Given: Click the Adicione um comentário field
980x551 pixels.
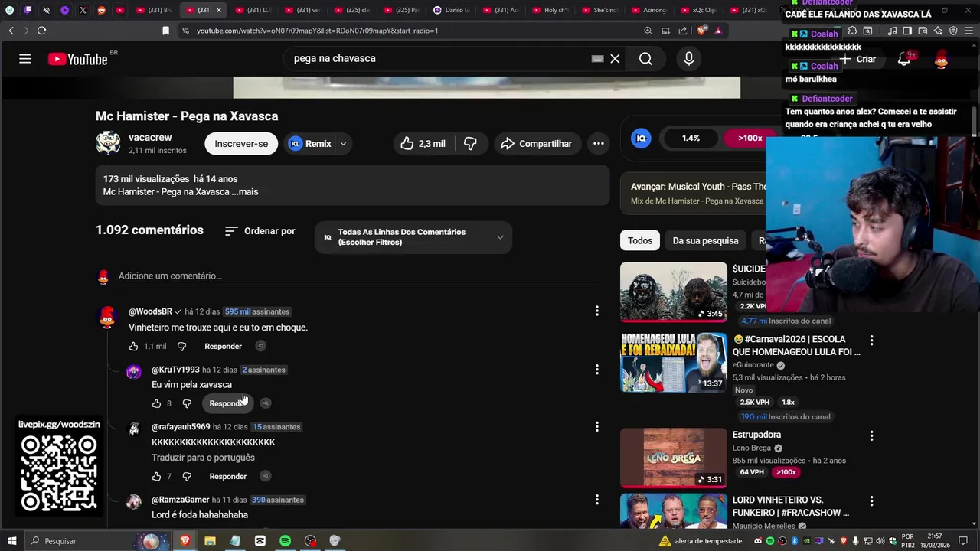Looking at the screenshot, I should coord(358,275).
